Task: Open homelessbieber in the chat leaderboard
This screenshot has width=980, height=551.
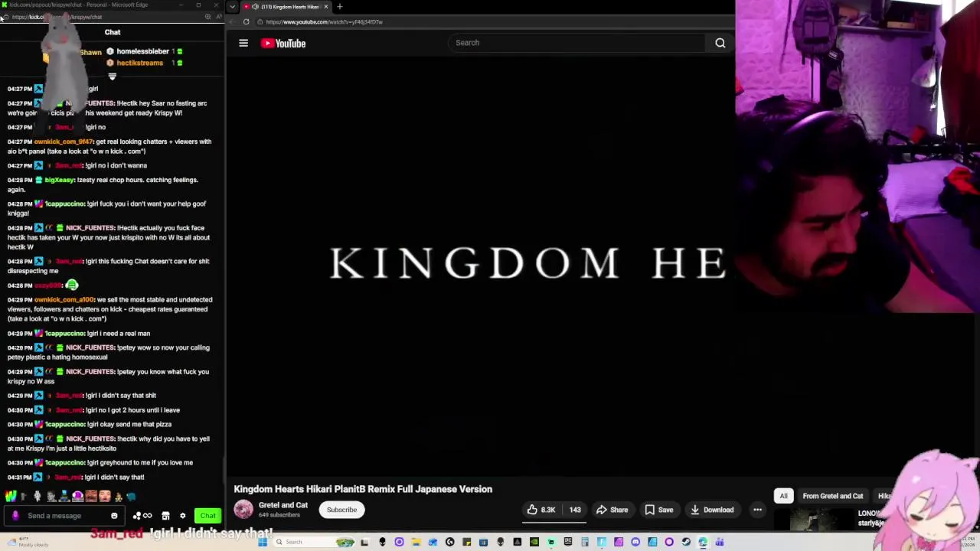Action: (142, 51)
